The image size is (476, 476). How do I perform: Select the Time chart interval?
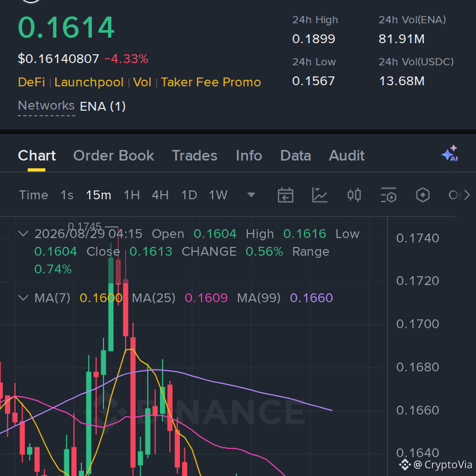33,195
